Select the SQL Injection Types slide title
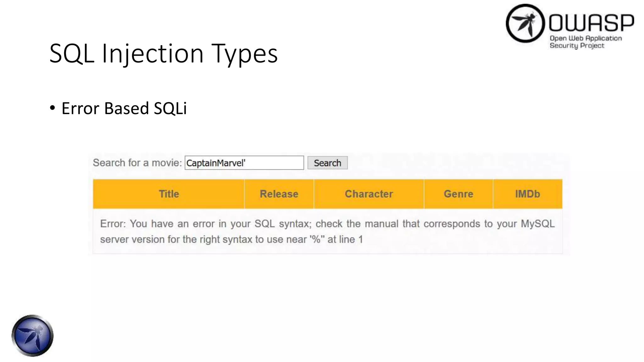This screenshot has height=362, width=644. pyautogui.click(x=164, y=53)
